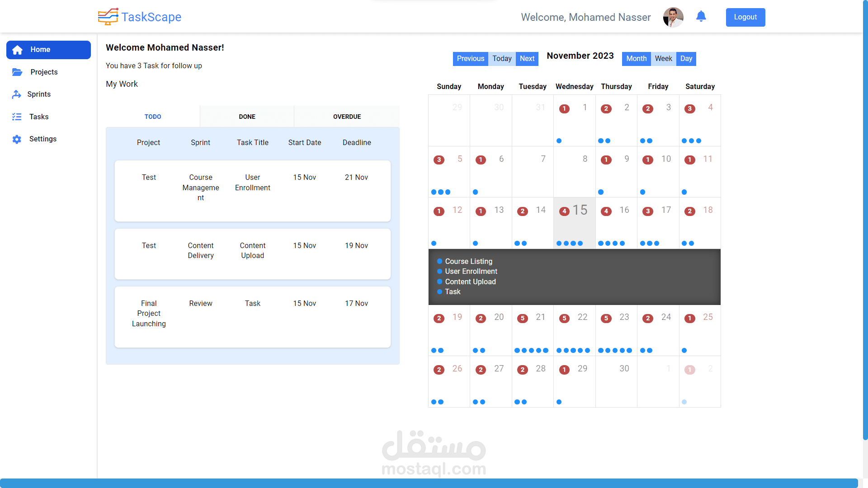The height and width of the screenshot is (488, 868).
Task: Click the TaskScape logo icon
Action: 108,17
